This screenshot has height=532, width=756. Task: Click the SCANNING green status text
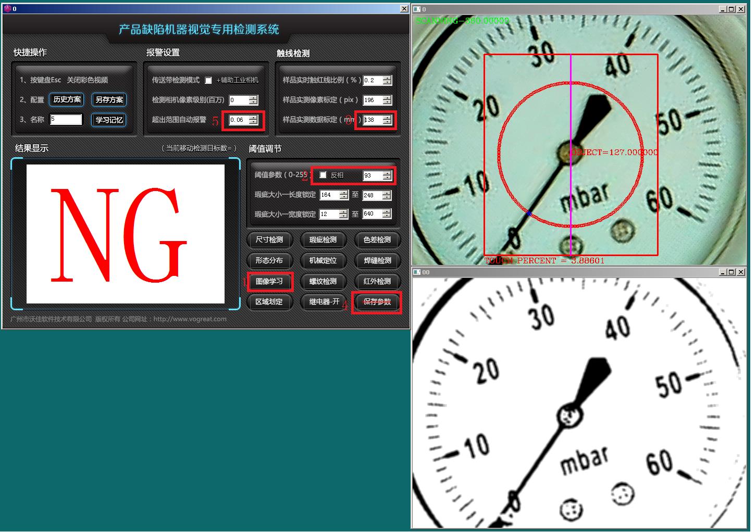462,21
